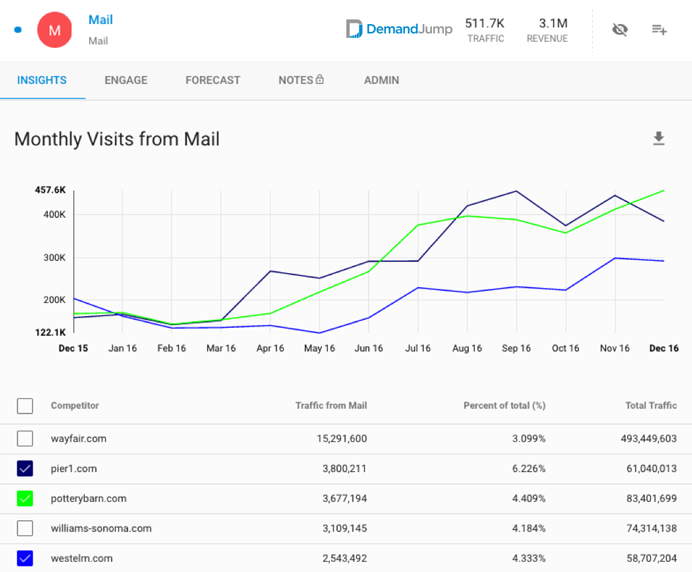Image resolution: width=692 pixels, height=572 pixels.
Task: Select the potterybarn.com competitor name
Action: [x=88, y=499]
